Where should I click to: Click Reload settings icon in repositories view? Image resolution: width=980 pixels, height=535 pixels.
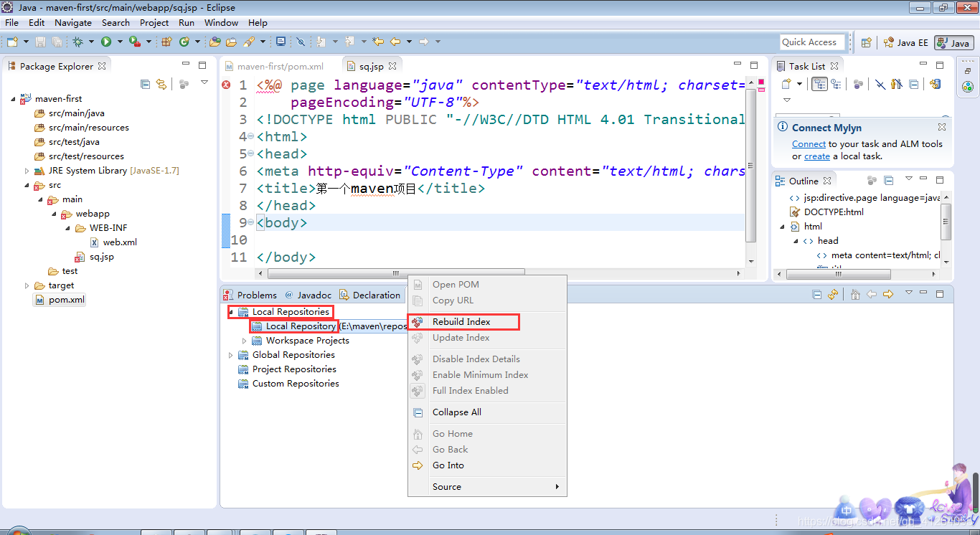833,295
